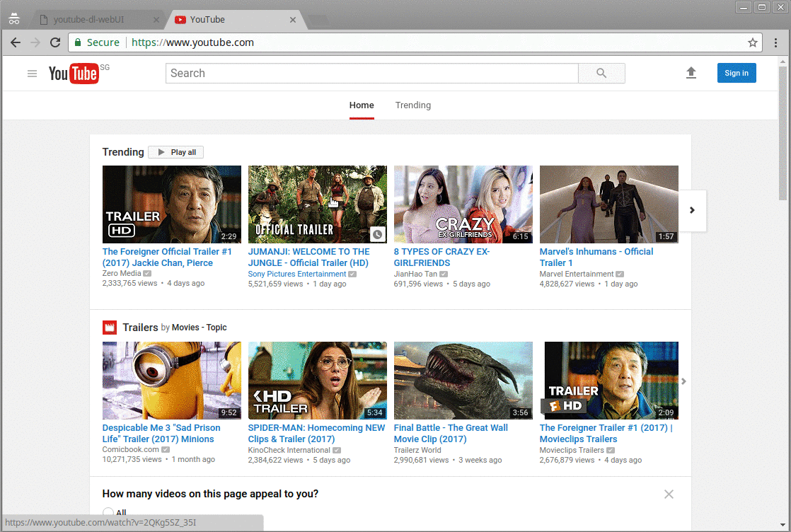
Task: Open the hamburger guide menu
Action: click(x=32, y=74)
